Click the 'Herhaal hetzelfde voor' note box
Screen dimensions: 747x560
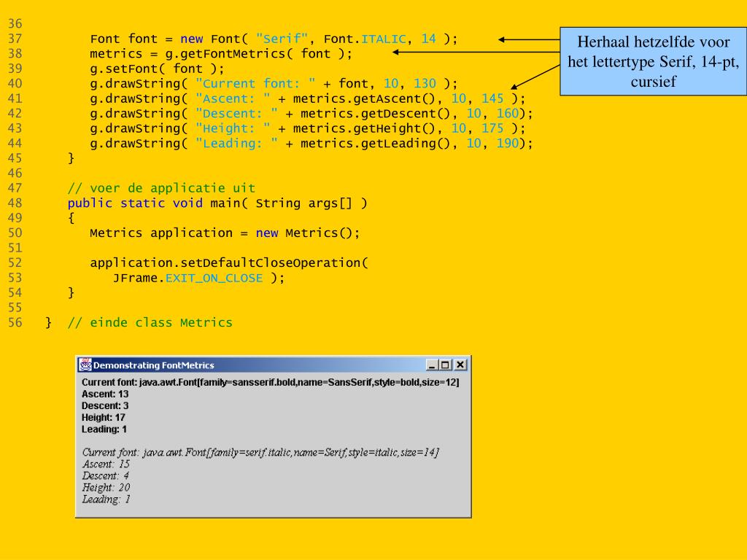[653, 61]
